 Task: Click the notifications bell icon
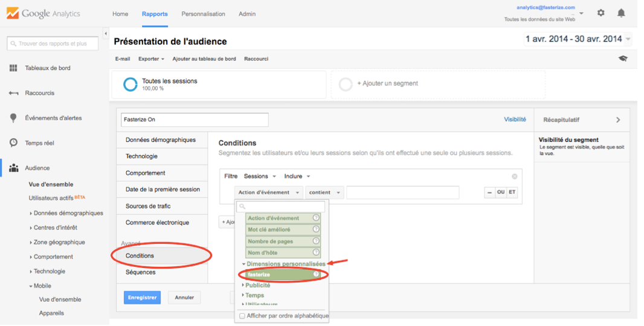coord(621,13)
